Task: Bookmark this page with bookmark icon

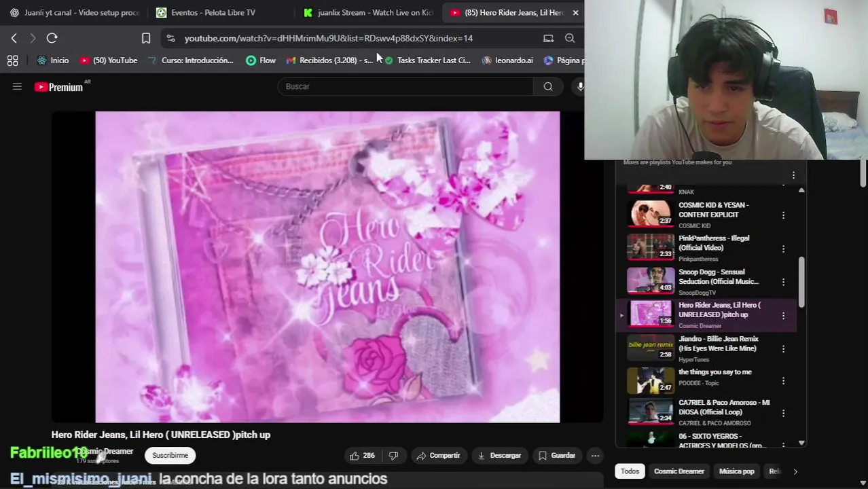Action: tap(146, 38)
